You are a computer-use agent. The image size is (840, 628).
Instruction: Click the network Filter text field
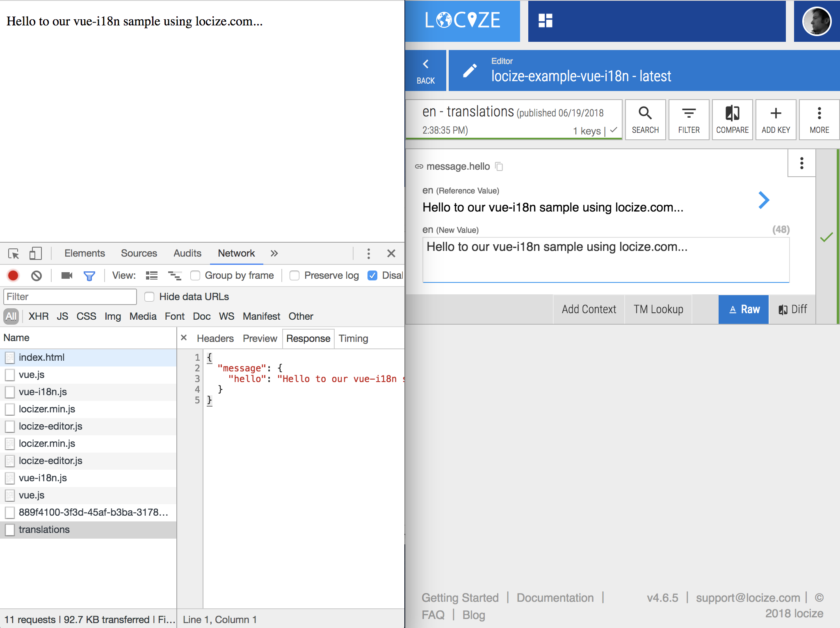70,297
